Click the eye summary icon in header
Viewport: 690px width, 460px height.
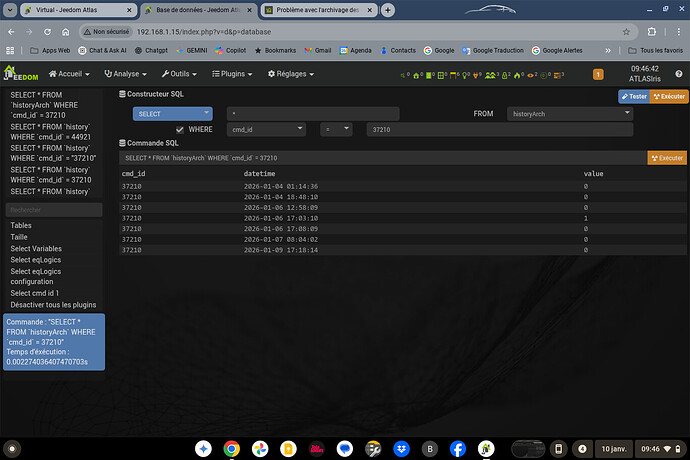[530, 76]
